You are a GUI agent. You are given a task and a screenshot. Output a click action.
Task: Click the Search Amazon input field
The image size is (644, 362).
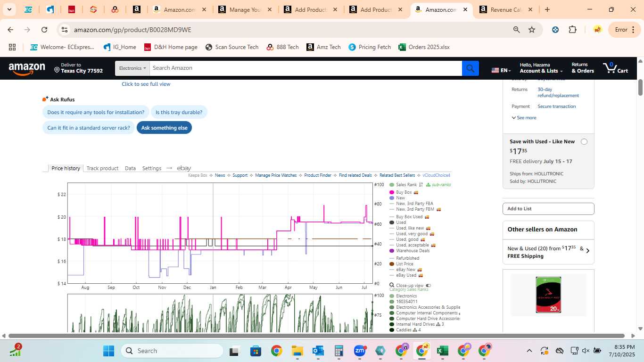coord(305,68)
